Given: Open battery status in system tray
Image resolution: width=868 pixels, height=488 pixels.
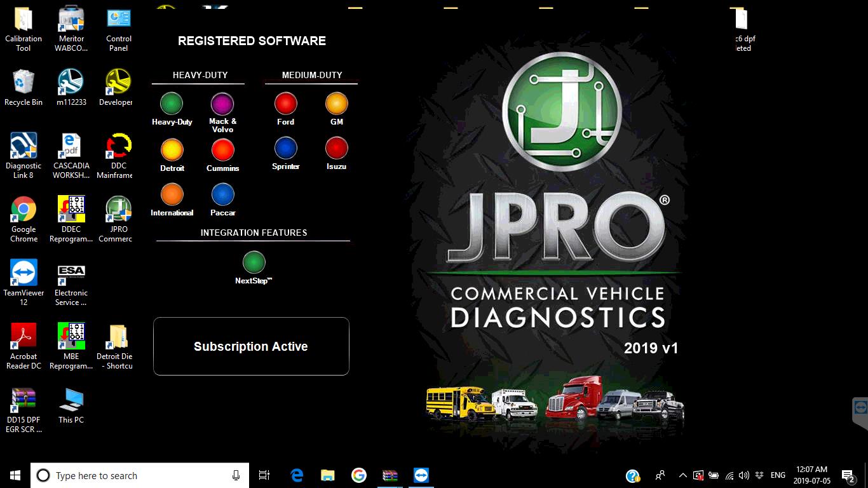Looking at the screenshot, I should click(x=714, y=475).
